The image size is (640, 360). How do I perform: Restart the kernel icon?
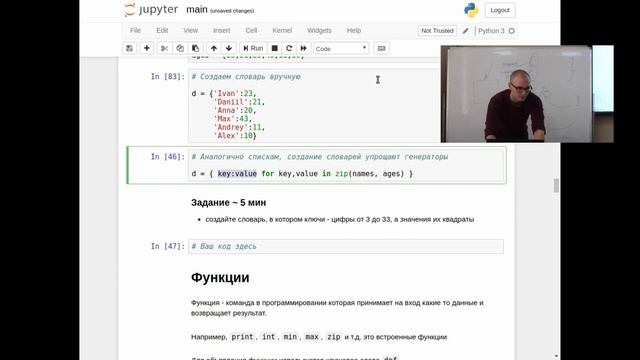pos(289,48)
